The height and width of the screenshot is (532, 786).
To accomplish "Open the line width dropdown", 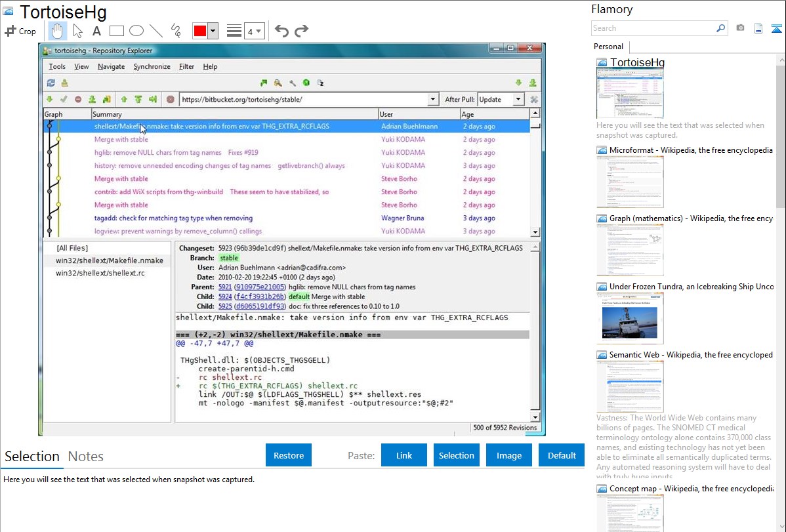I will [254, 31].
